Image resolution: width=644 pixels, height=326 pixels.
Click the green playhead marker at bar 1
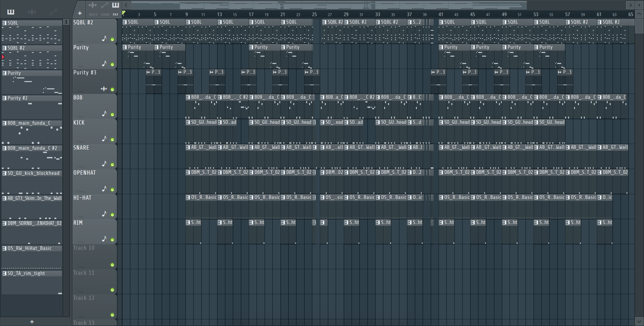[x=124, y=13]
